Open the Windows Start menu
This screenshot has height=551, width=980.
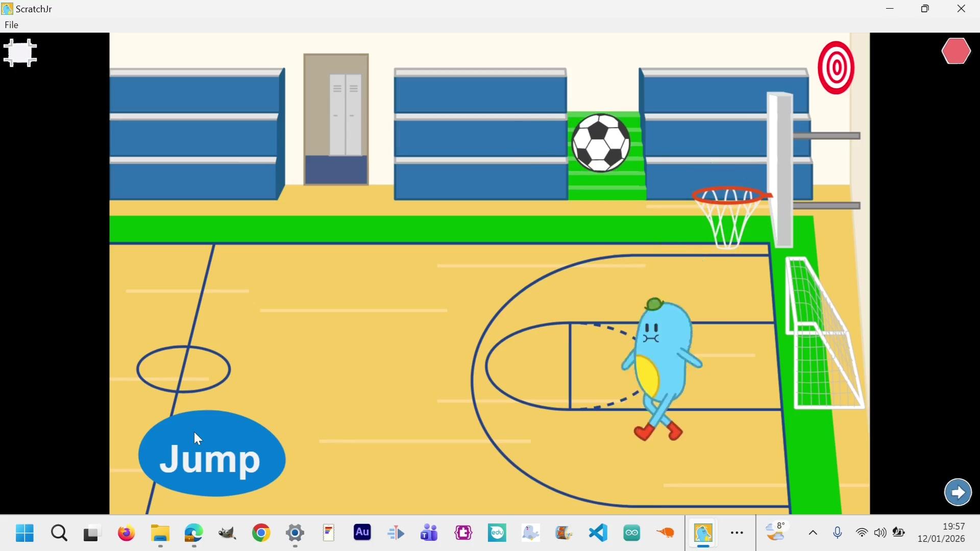24,533
